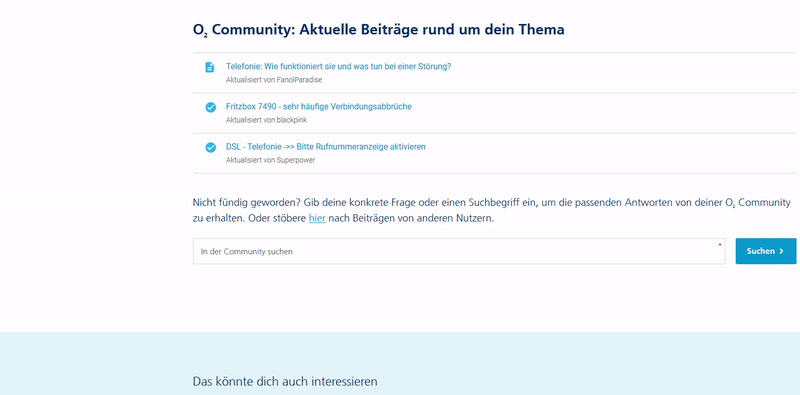The image size is (800, 395).
Task: Click 'Das könnte dich auch interessieren' heading
Action: click(285, 381)
